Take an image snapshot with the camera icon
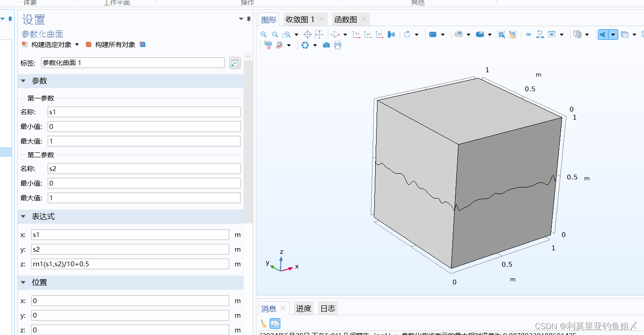644x335 pixels. click(326, 45)
